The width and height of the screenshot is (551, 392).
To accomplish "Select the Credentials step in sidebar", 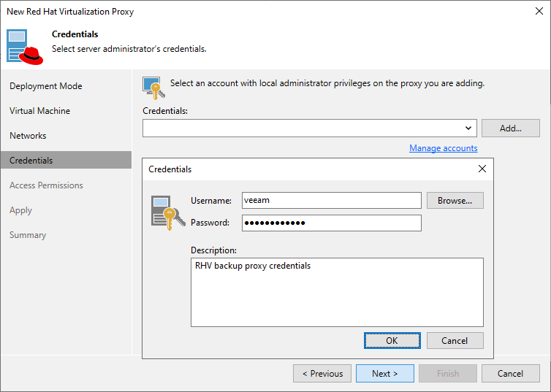I will (x=31, y=161).
